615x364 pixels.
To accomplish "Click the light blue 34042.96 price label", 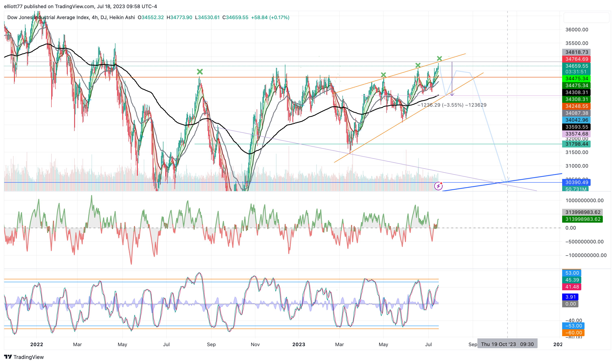I will (576, 120).
